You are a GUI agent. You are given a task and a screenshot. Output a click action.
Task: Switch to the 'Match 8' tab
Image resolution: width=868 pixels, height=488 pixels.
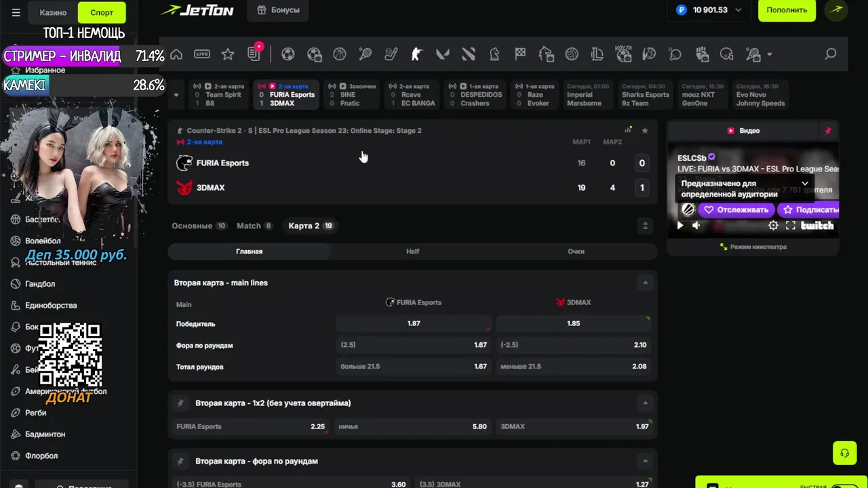pos(254,226)
